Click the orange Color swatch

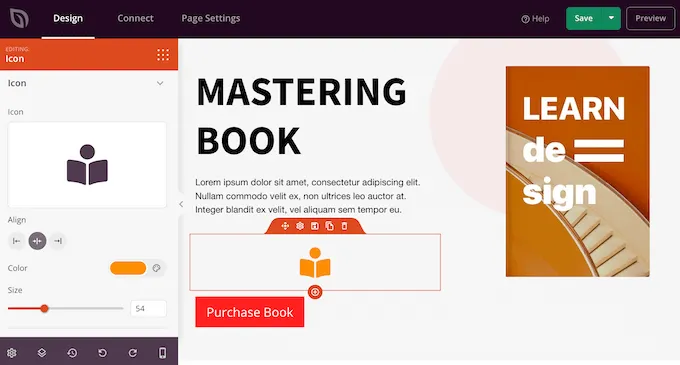point(128,268)
